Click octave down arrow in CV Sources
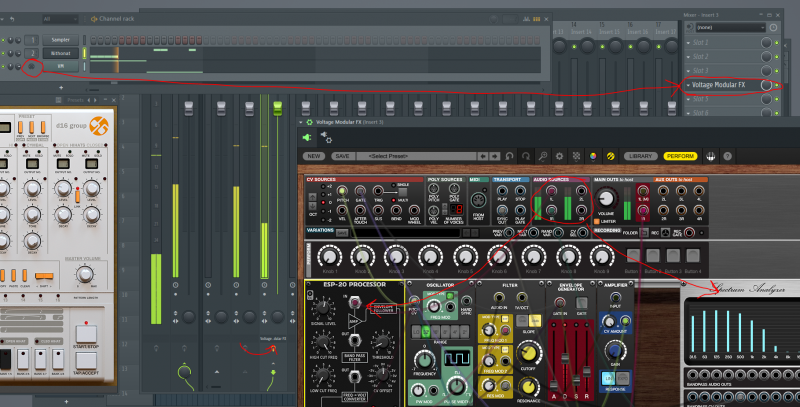The image size is (800, 407). pyautogui.click(x=312, y=206)
